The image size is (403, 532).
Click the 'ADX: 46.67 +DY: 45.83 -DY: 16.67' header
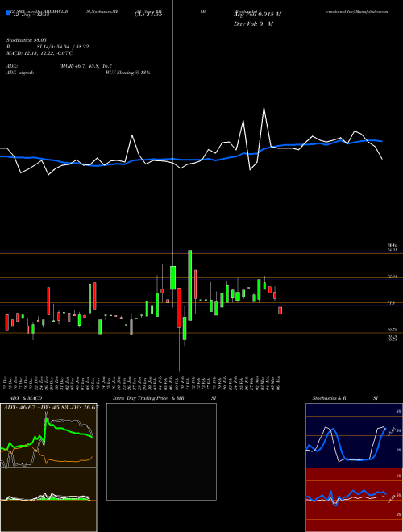[x=51, y=407]
